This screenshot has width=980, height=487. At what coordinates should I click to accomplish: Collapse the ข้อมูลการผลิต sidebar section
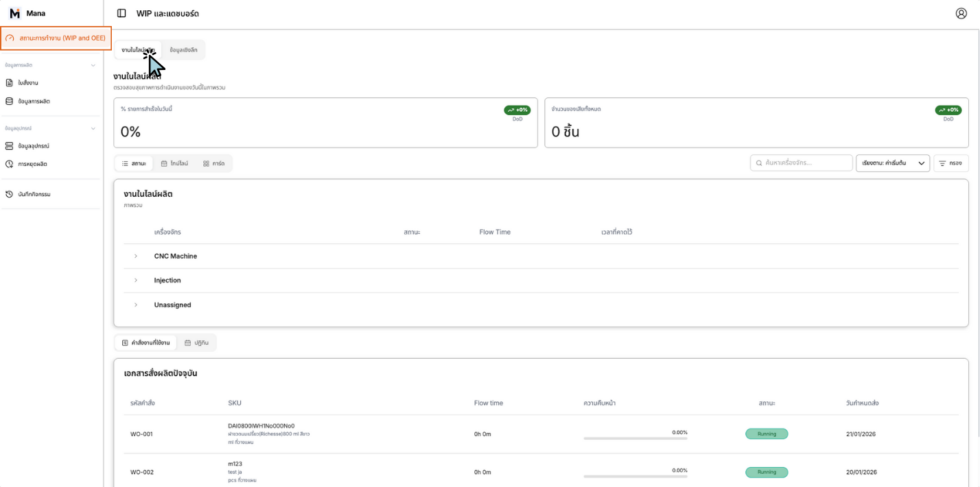click(93, 65)
